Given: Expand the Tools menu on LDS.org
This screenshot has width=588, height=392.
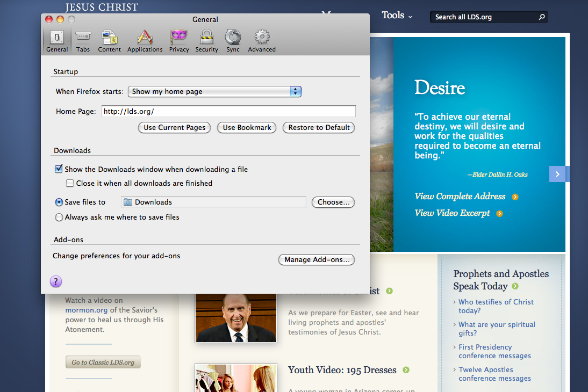Looking at the screenshot, I should (x=397, y=16).
